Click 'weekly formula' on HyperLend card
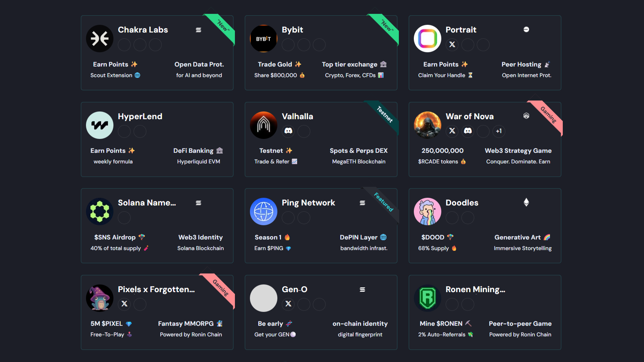This screenshot has width=644, height=362. (113, 162)
